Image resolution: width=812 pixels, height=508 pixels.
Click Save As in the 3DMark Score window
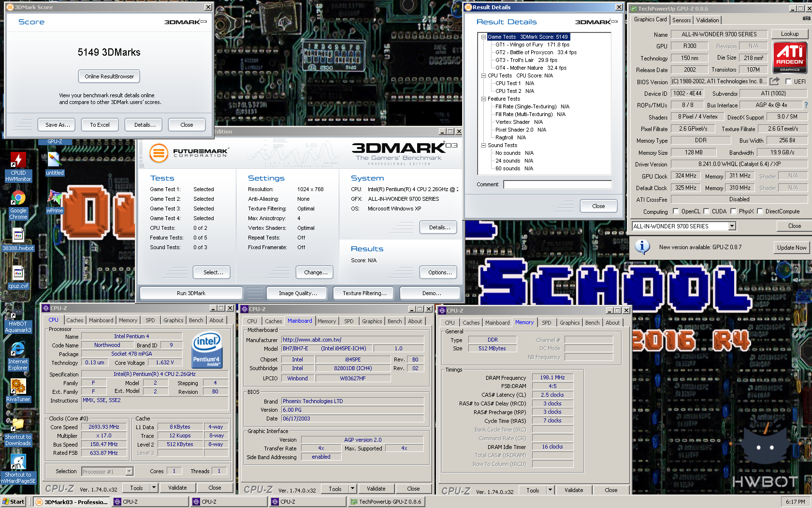(x=58, y=125)
